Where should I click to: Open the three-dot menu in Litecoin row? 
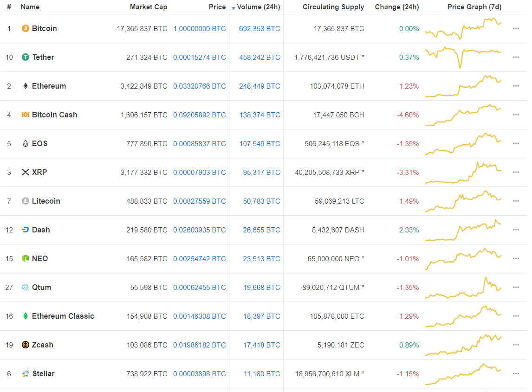[x=516, y=201]
